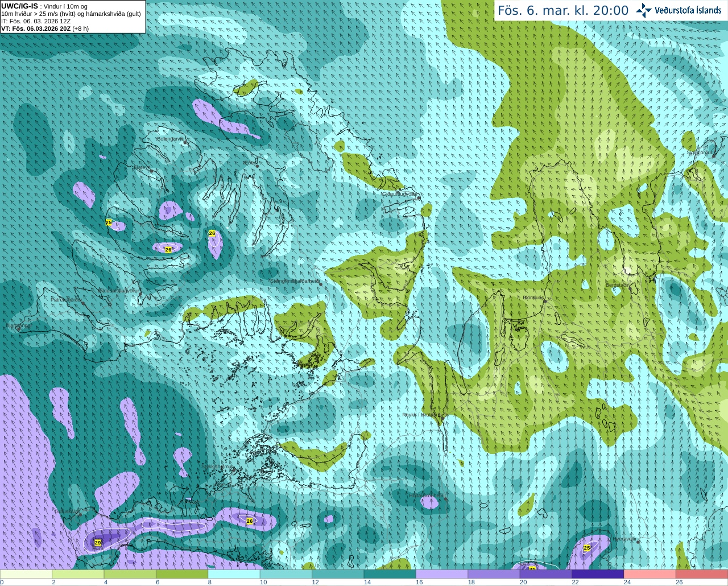Image resolution: width=728 pixels, height=586 pixels.
Task: Click the 6–8 m/s olive green legend swatch
Action: click(182, 574)
